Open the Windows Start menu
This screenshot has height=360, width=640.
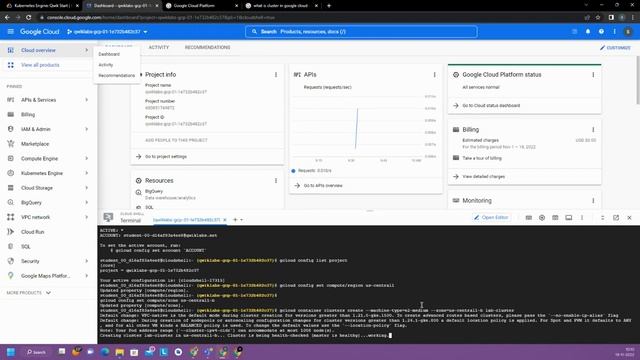pyautogui.click(x=11, y=352)
